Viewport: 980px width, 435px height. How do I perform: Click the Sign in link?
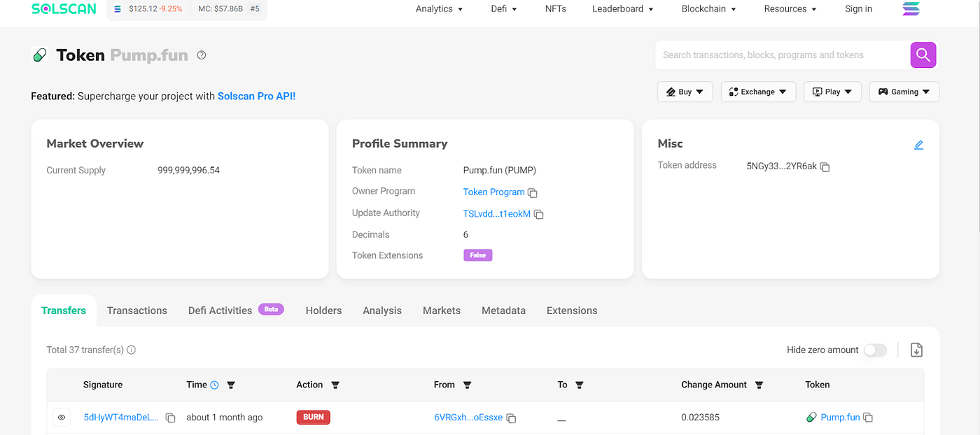tap(858, 9)
